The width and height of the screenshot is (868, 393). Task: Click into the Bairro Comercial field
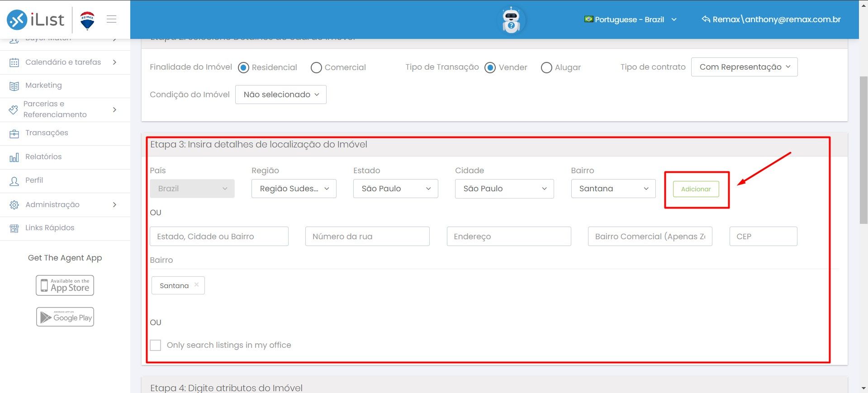point(650,237)
